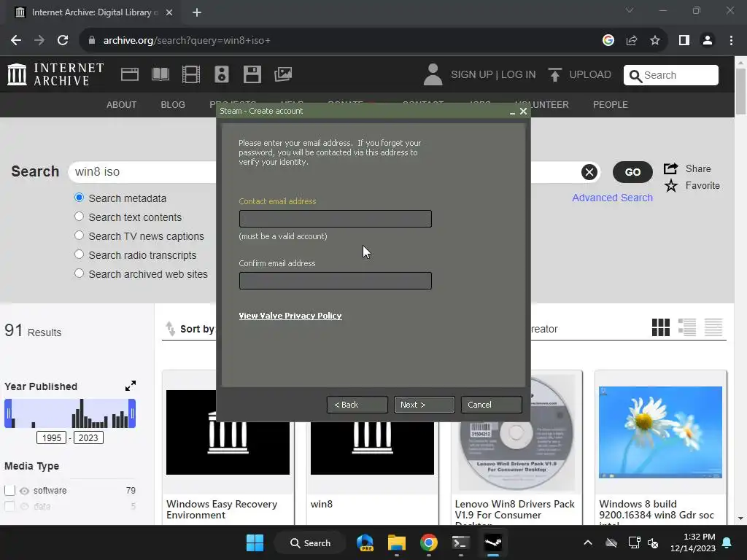Image resolution: width=747 pixels, height=560 pixels.
Task: Cancel the Steam Create account dialog
Action: click(491, 405)
